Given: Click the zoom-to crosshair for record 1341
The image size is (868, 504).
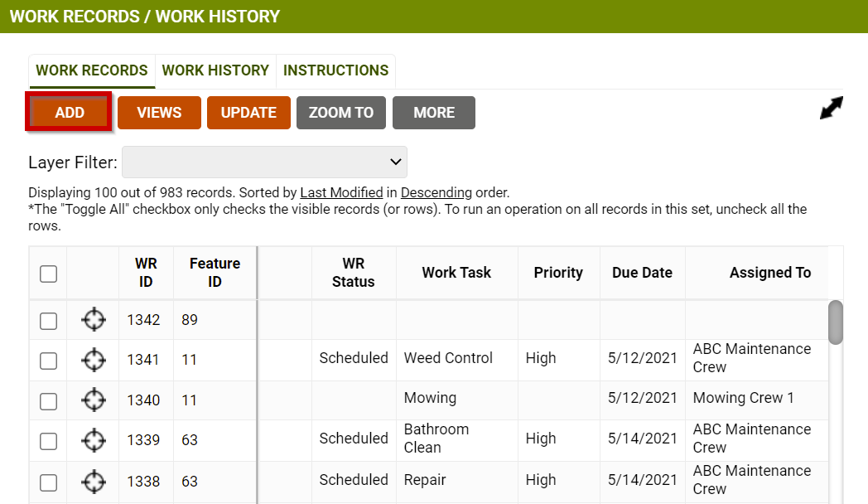Looking at the screenshot, I should point(93,359).
